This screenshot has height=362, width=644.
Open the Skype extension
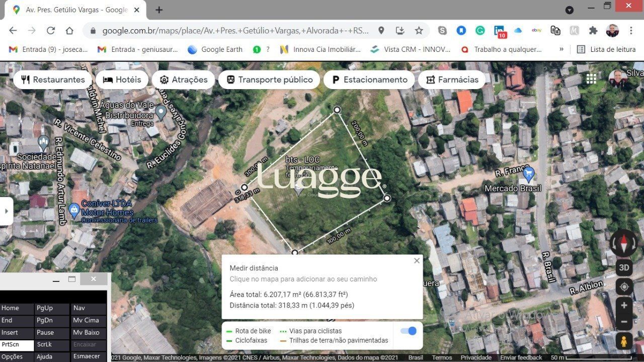[442, 31]
